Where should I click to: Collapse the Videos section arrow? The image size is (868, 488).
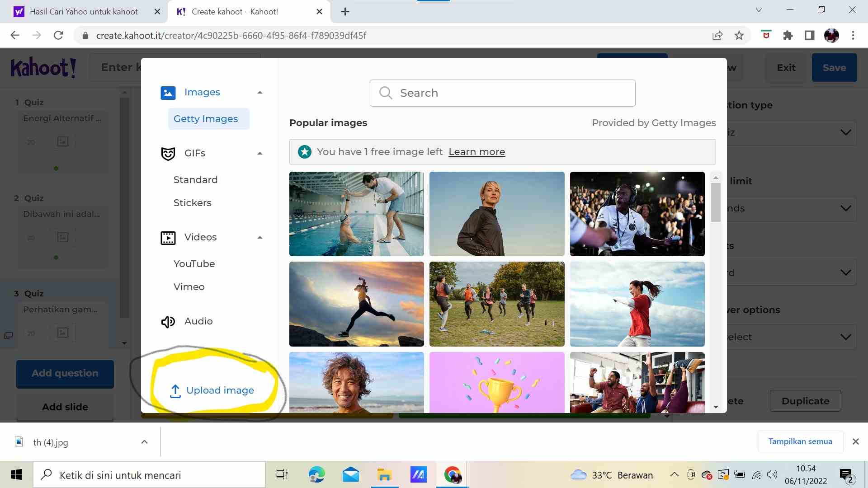point(260,238)
